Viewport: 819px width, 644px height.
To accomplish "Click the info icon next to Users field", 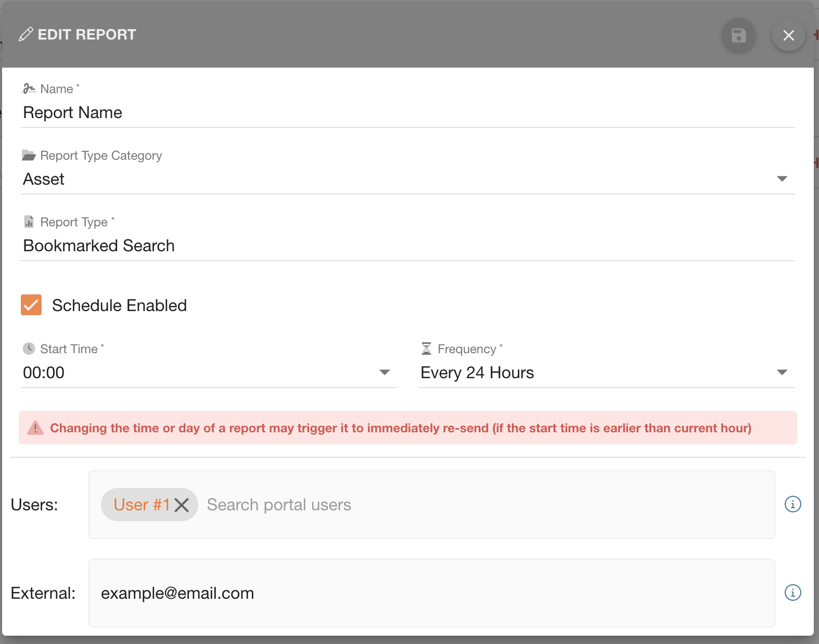I will 792,504.
